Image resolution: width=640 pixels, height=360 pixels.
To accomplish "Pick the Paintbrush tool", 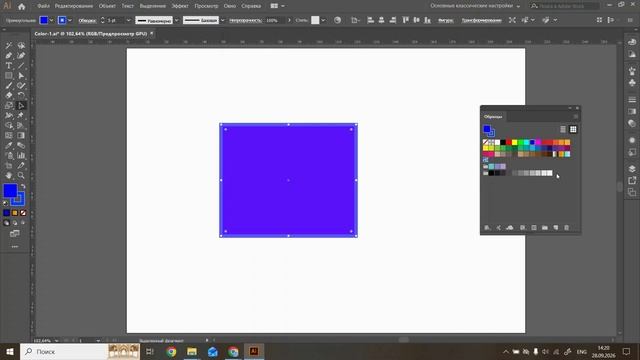I will point(9,86).
